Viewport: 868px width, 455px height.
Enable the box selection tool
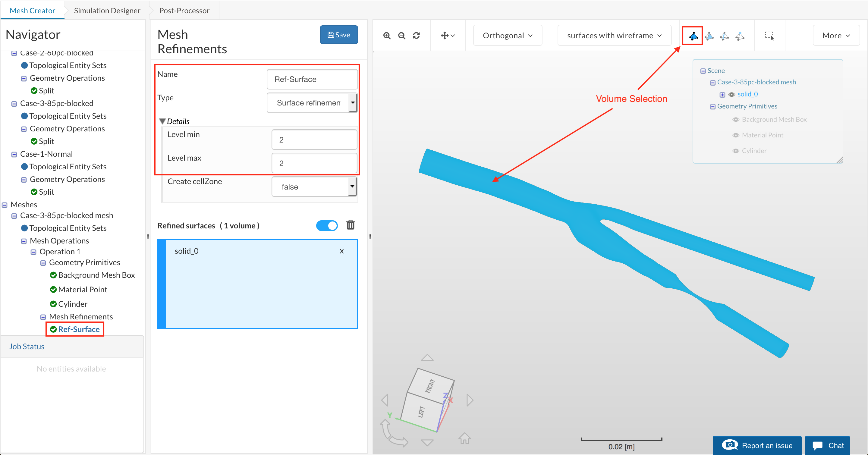(x=769, y=36)
